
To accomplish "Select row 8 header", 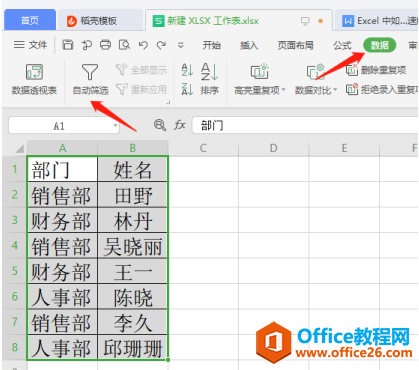I will (x=15, y=347).
